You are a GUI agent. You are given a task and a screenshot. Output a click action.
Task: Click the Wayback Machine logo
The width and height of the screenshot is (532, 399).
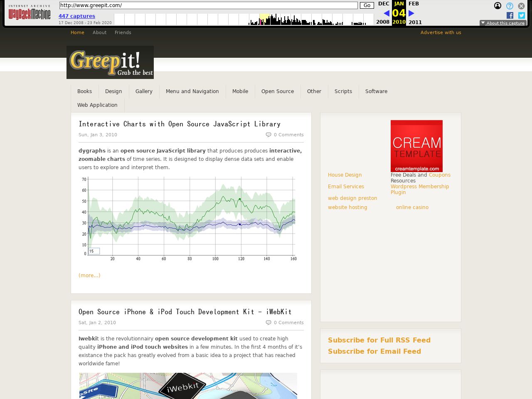coord(30,13)
